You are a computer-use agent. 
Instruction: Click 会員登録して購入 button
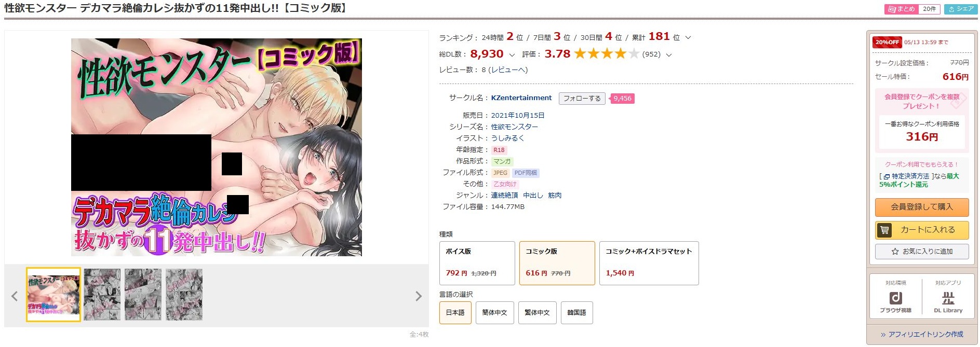(x=922, y=207)
